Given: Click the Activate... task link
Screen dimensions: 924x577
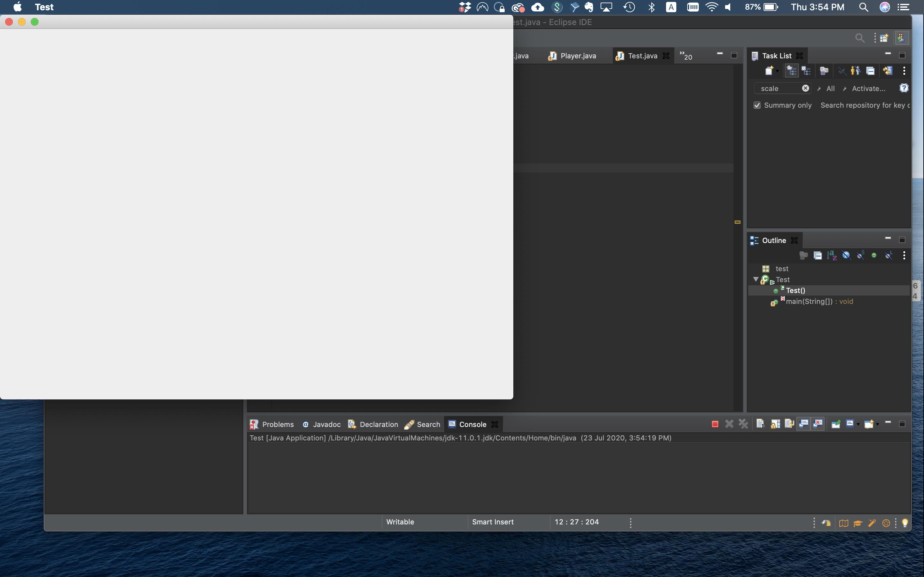Looking at the screenshot, I should coord(868,88).
